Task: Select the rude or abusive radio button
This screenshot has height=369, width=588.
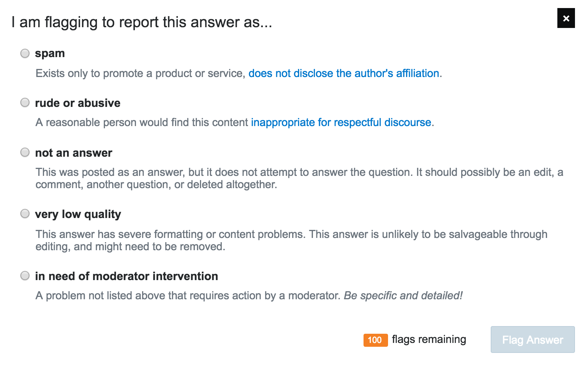Action: click(25, 103)
